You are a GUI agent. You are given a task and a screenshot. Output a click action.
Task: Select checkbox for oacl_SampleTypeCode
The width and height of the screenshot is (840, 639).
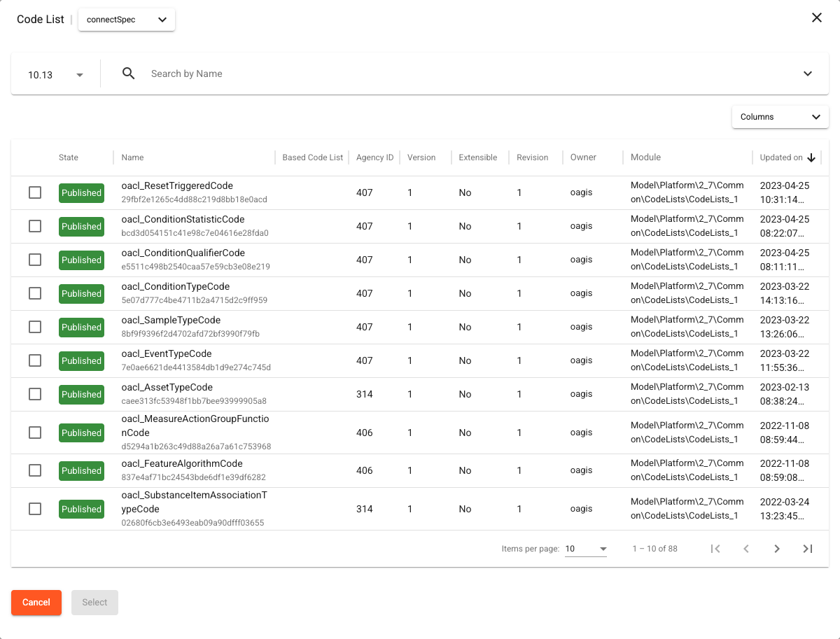[x=35, y=327]
